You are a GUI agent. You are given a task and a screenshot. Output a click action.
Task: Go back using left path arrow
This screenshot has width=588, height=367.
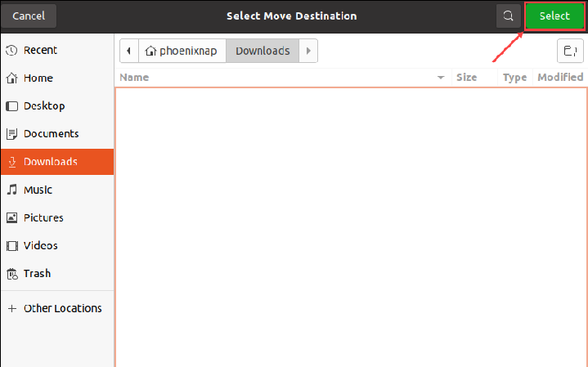129,51
